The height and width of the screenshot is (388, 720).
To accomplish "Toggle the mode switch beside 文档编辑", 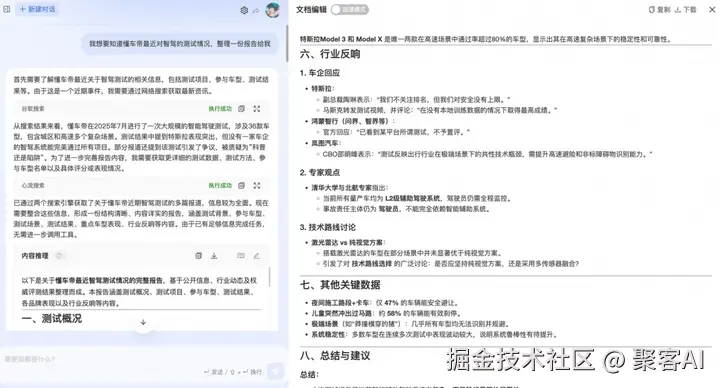I will pyautogui.click(x=350, y=10).
